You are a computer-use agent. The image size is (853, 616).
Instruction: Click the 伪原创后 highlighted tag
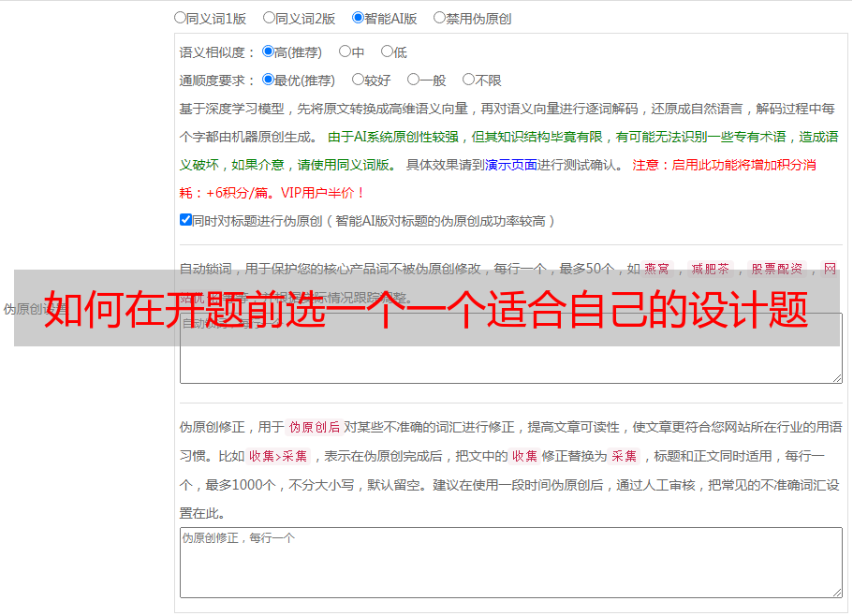pos(315,427)
